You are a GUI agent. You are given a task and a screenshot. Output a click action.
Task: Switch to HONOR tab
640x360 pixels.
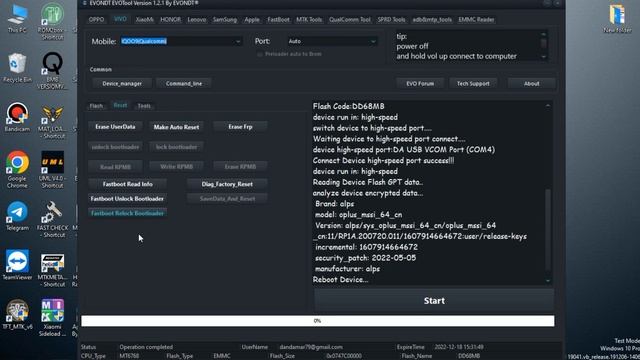point(170,20)
